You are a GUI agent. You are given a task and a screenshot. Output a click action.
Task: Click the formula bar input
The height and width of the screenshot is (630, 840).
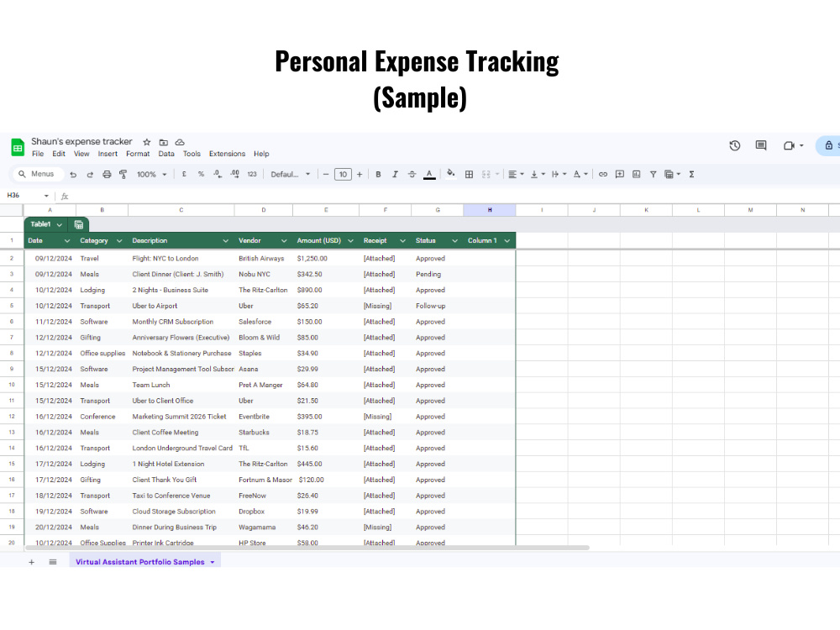click(455, 196)
